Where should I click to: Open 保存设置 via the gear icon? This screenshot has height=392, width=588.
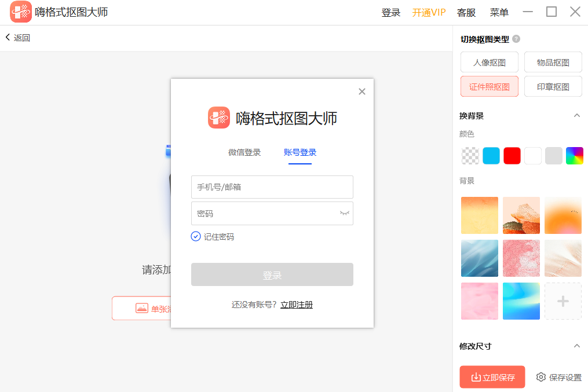pyautogui.click(x=541, y=377)
